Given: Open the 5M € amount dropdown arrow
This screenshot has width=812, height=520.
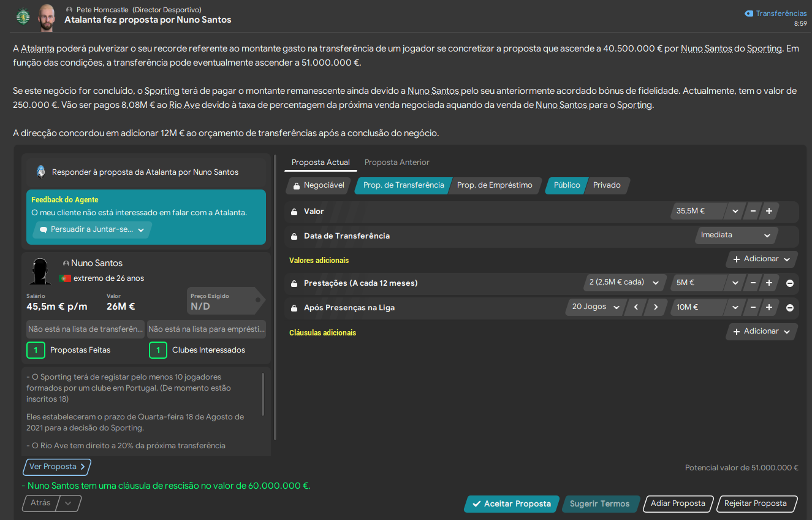Looking at the screenshot, I should pyautogui.click(x=735, y=283).
